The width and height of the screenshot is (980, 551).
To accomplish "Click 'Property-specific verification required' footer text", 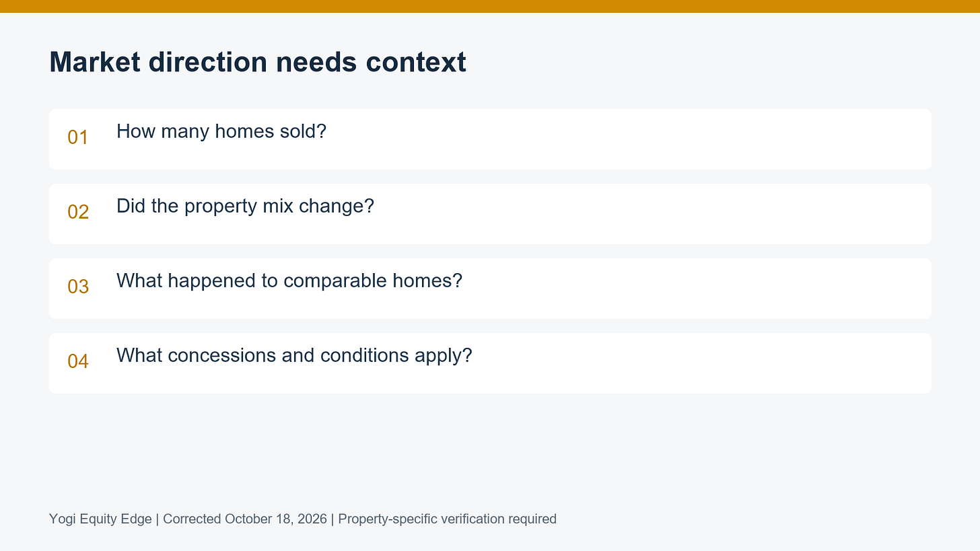I will click(x=448, y=519).
